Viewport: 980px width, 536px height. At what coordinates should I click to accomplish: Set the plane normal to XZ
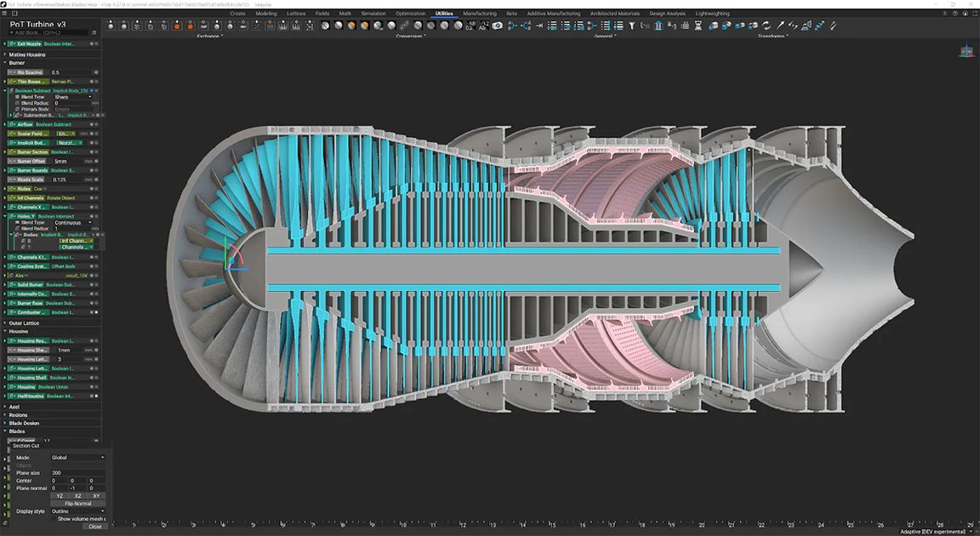point(77,496)
